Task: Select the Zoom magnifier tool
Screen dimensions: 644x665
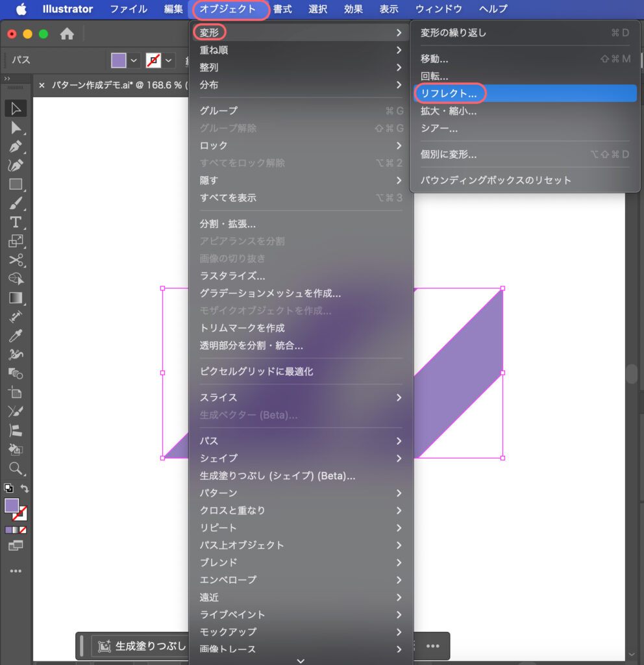Action: tap(16, 468)
